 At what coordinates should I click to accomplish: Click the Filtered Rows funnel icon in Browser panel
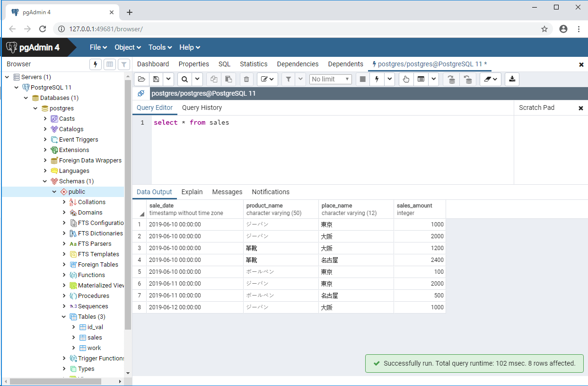[x=123, y=64]
